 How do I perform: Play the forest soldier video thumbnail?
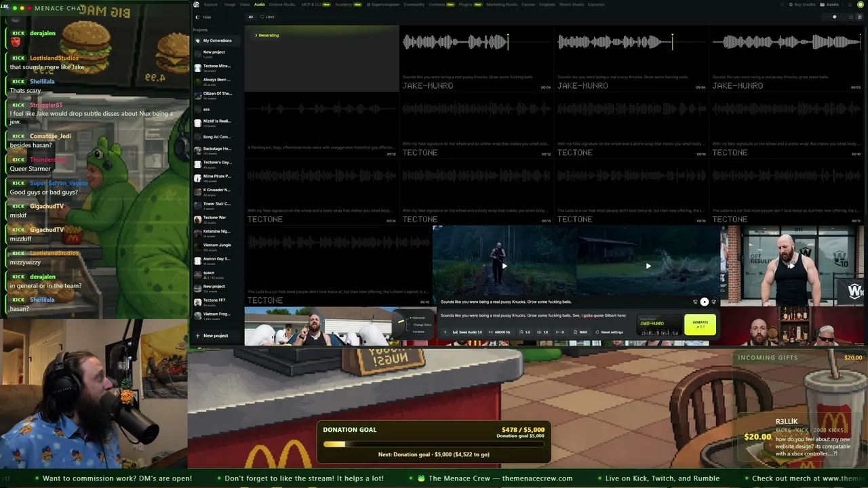click(505, 266)
